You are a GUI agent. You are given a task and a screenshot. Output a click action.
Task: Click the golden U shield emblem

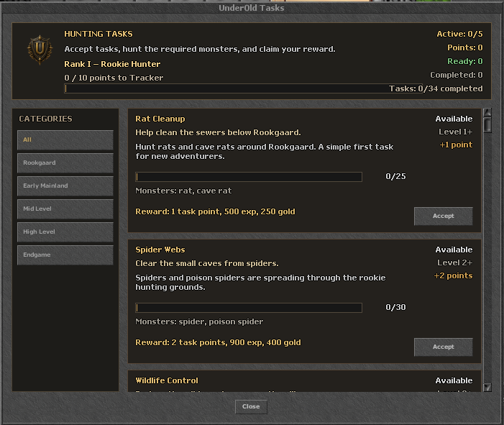[40, 50]
